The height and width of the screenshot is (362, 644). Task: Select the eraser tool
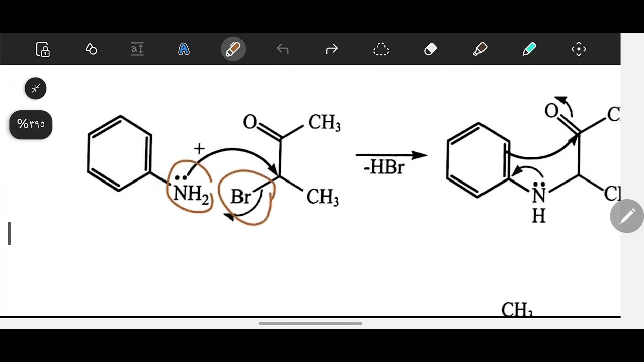tap(431, 49)
